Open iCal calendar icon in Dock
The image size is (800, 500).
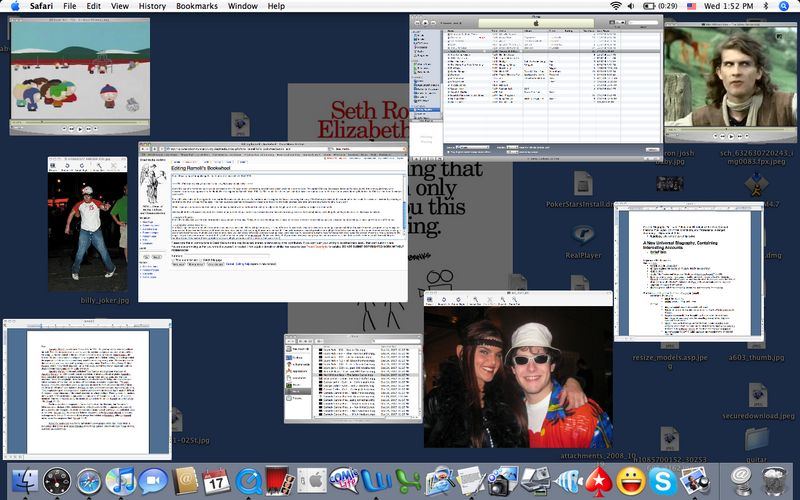click(216, 482)
